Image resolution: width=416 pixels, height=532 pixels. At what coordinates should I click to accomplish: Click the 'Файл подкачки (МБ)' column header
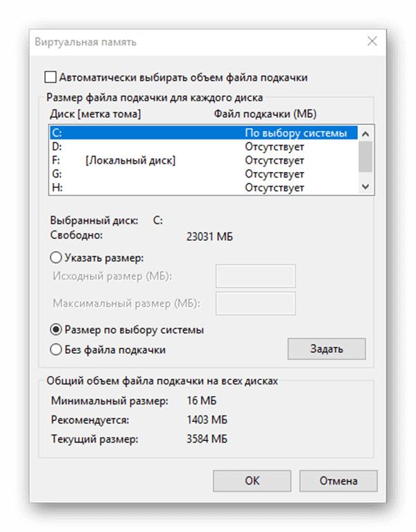(265, 114)
